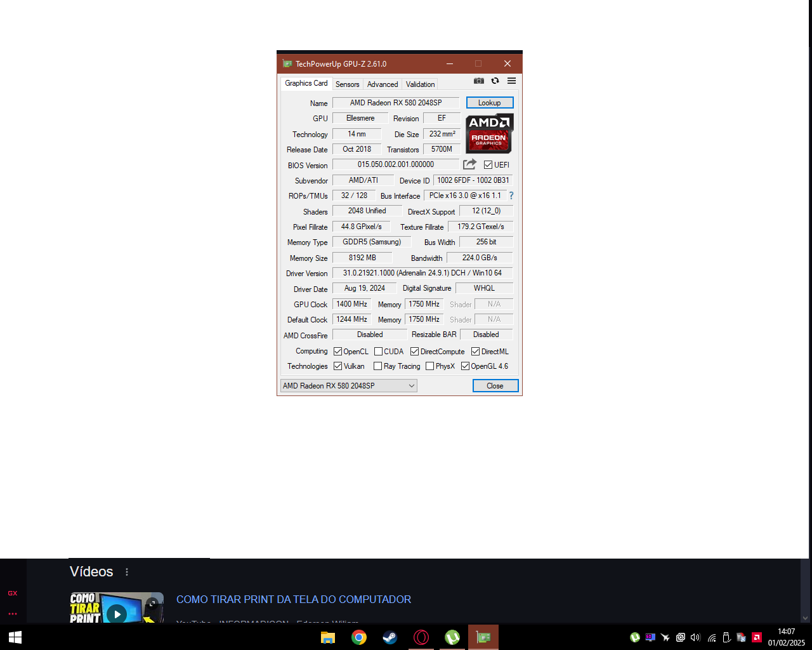Click the taskbar clock showing 14:07
The image size is (812, 650).
tap(787, 637)
